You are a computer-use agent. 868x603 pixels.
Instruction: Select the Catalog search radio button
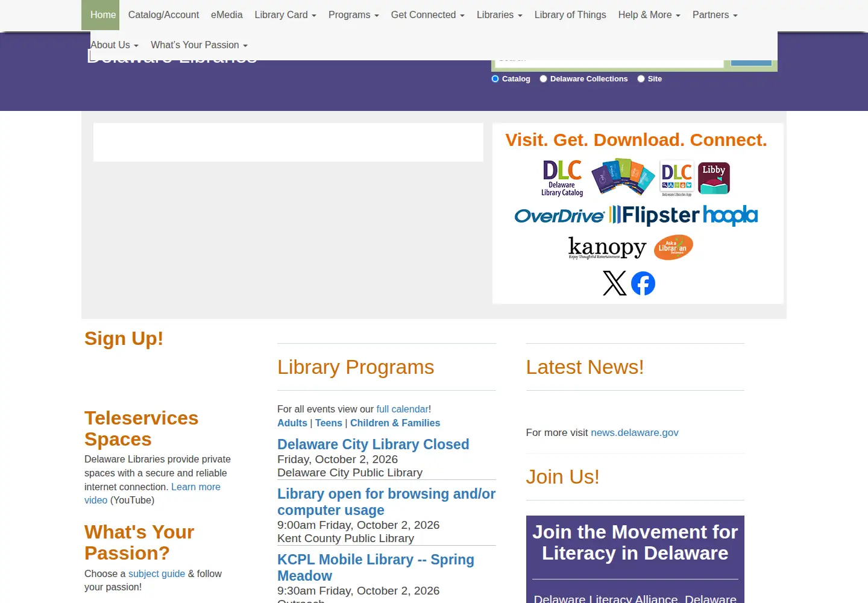[x=495, y=79]
